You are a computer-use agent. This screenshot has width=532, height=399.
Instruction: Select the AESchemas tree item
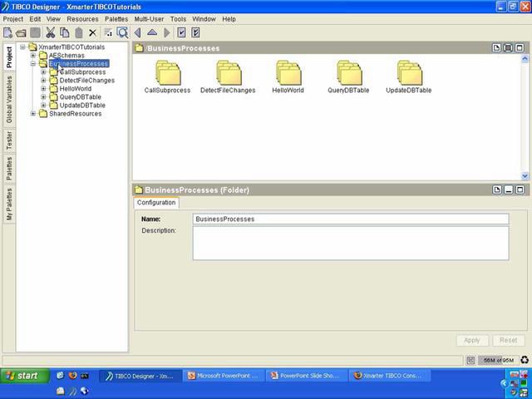tap(66, 56)
